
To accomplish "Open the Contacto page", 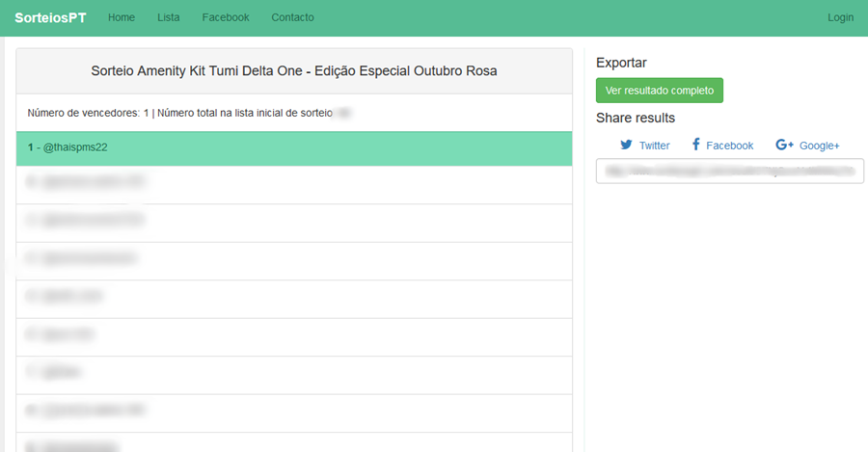I will (292, 17).
